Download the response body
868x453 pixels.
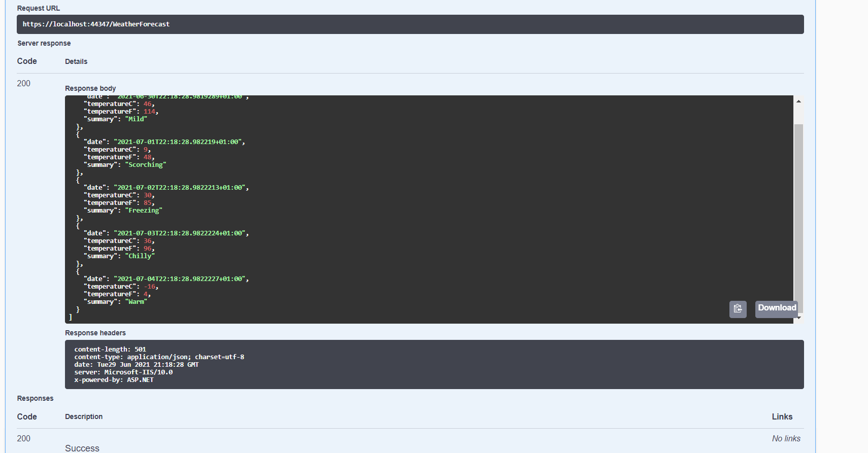click(x=777, y=308)
